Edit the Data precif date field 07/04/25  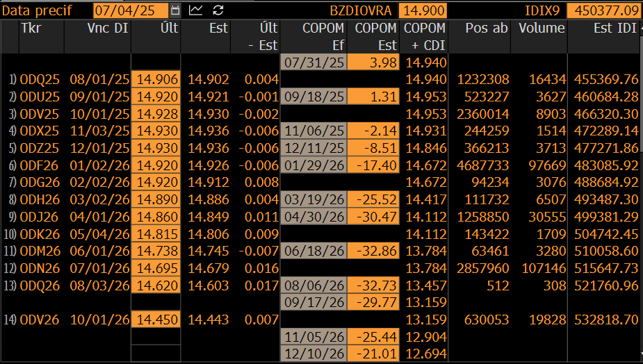(131, 10)
